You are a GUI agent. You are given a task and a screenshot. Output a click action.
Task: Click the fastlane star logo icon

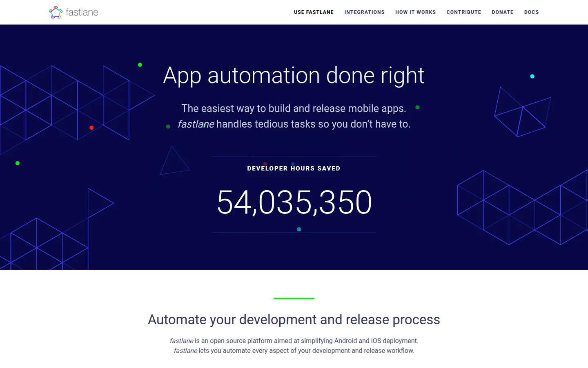pyautogui.click(x=56, y=12)
